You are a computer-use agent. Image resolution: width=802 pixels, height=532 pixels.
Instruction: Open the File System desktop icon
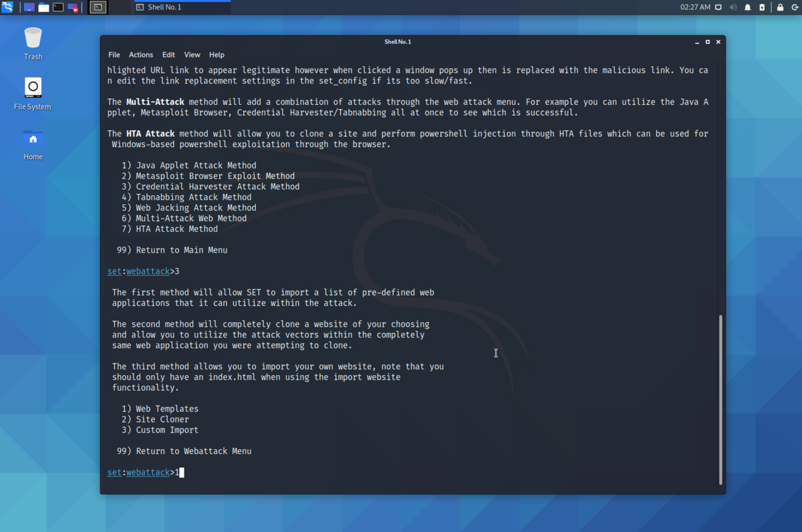pyautogui.click(x=33, y=94)
